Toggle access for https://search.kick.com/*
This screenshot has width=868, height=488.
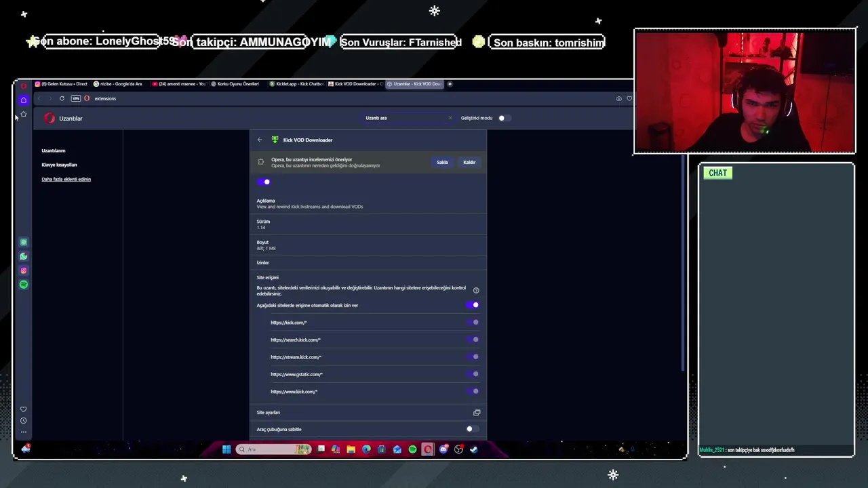click(x=473, y=340)
